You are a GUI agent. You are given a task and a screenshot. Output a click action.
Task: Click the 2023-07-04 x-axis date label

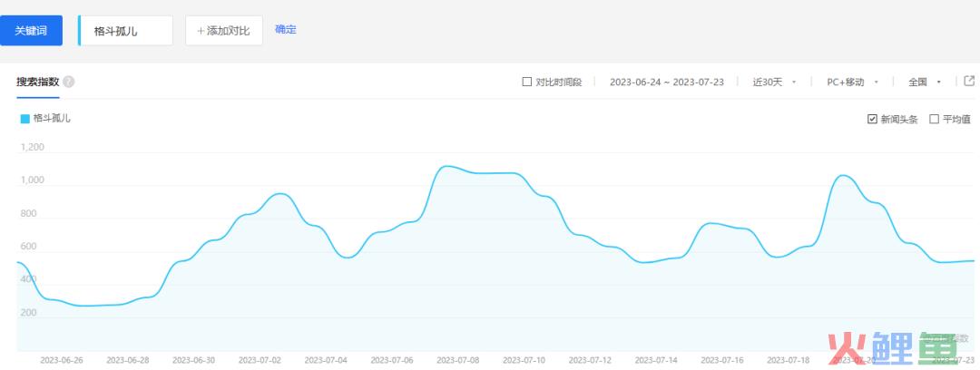[326, 361]
